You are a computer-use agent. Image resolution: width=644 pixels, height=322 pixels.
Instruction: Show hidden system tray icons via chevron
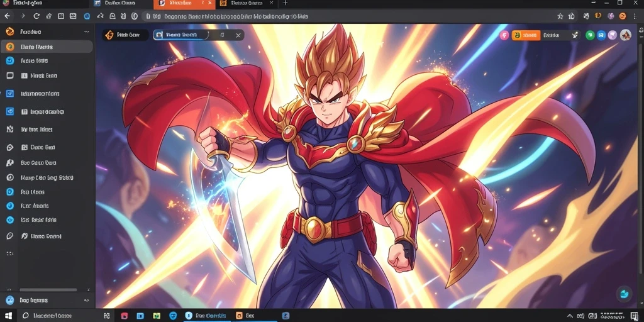point(570,316)
